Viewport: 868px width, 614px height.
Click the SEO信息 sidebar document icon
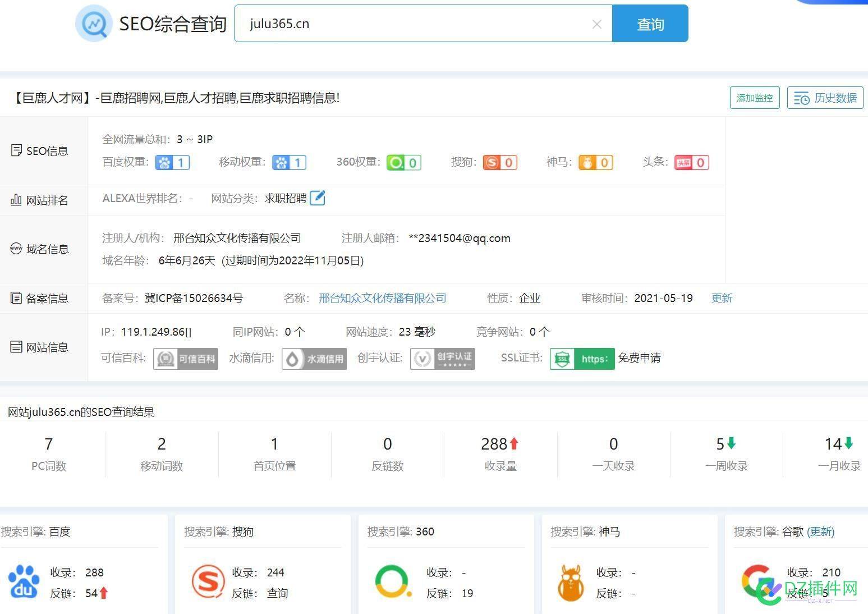tap(16, 150)
